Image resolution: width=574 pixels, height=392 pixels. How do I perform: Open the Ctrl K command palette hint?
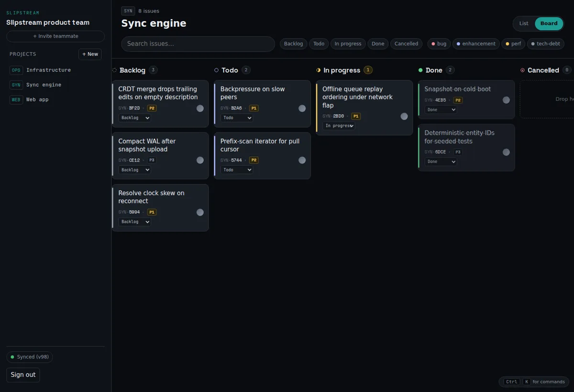tap(534, 382)
